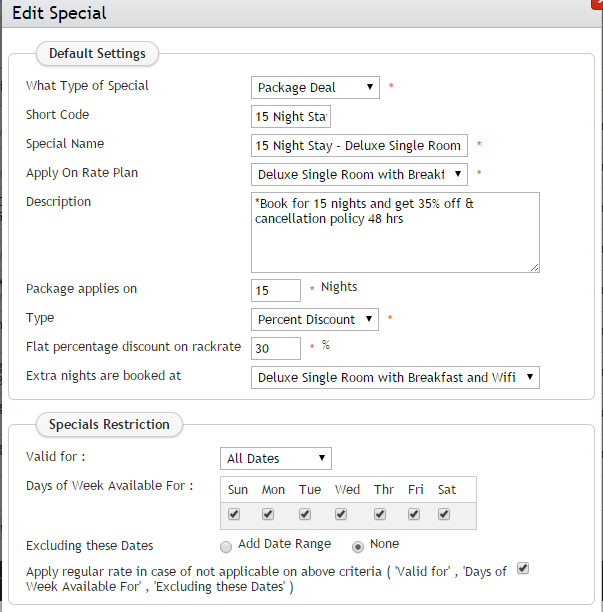Click the Package applies on Nights field
603x612 pixels.
(x=276, y=290)
